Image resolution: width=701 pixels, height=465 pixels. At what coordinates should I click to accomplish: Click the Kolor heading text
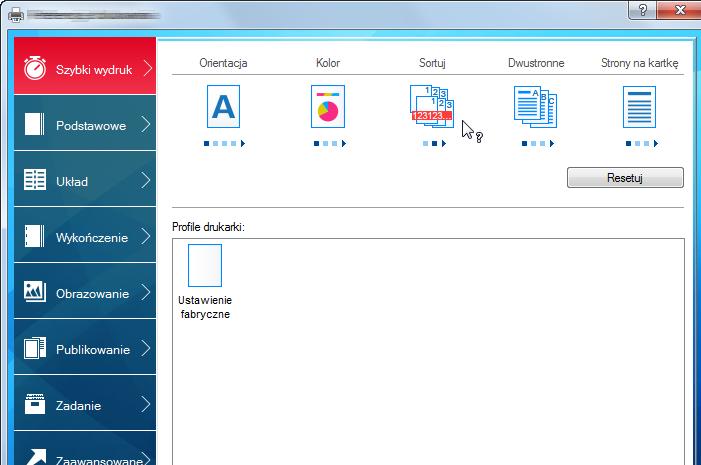tap(328, 63)
